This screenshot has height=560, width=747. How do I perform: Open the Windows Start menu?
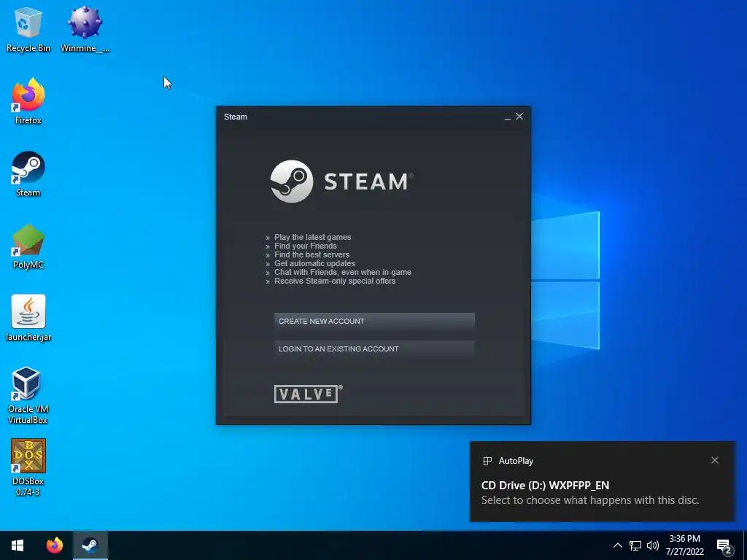point(18,545)
